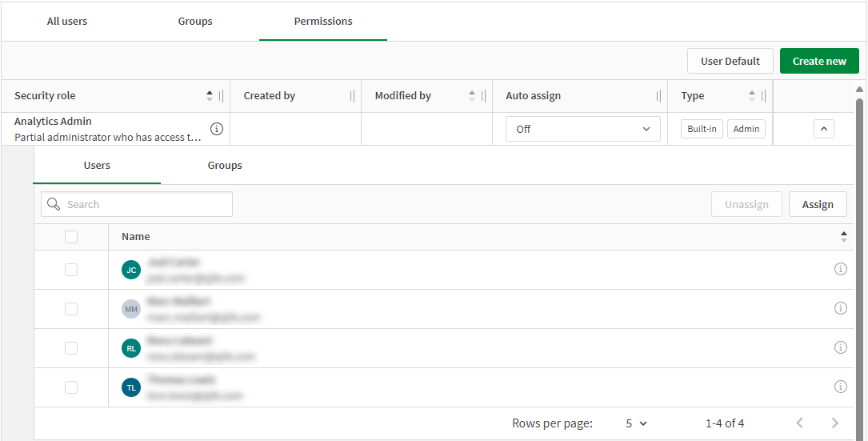Click info icon on JC user row
The image size is (868, 441).
[840, 270]
